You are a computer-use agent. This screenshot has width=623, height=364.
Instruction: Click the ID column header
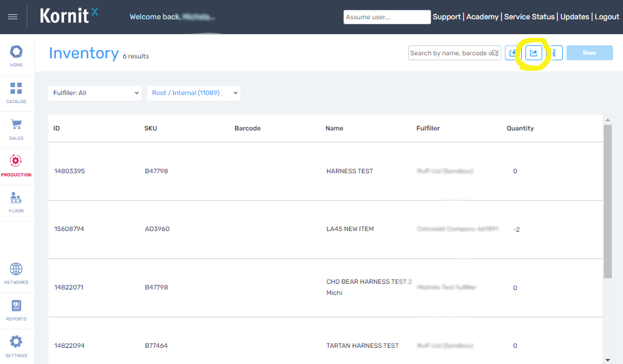click(x=57, y=129)
